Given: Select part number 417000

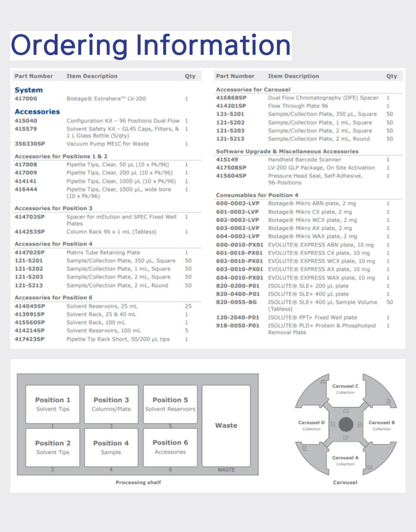Looking at the screenshot, I should coord(26,99).
